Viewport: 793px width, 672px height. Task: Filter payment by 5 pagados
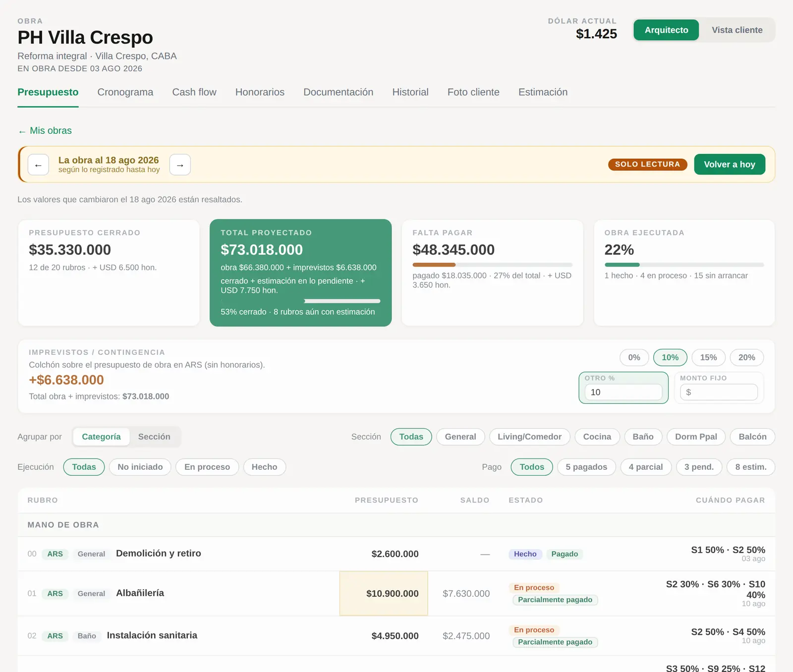click(586, 467)
